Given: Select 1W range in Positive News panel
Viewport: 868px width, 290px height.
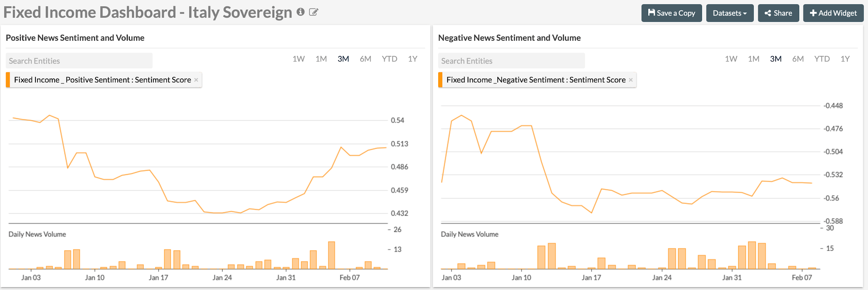Looking at the screenshot, I should point(298,59).
